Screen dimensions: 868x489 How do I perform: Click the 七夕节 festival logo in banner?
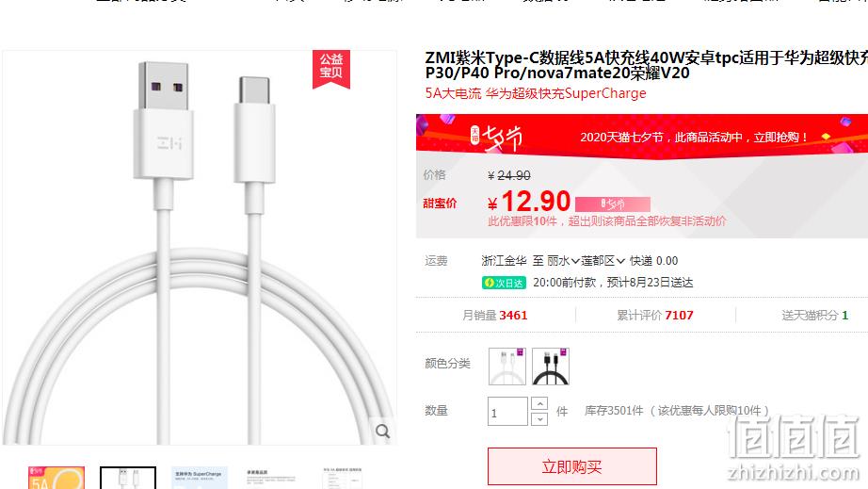[x=496, y=137]
